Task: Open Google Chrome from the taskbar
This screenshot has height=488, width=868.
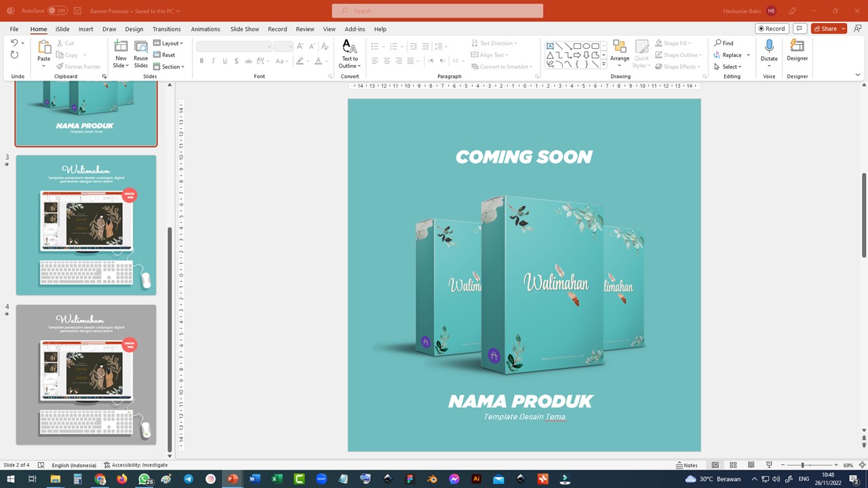Action: pos(100,479)
